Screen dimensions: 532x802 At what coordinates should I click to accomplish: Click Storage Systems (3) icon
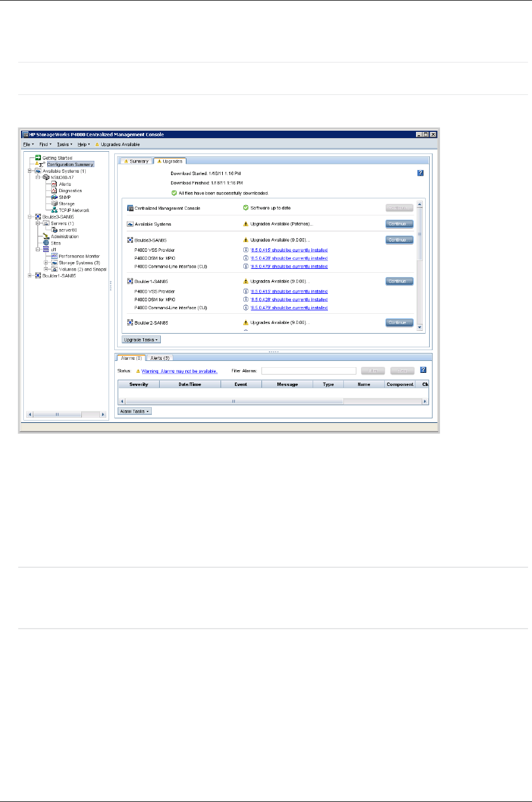[55, 263]
